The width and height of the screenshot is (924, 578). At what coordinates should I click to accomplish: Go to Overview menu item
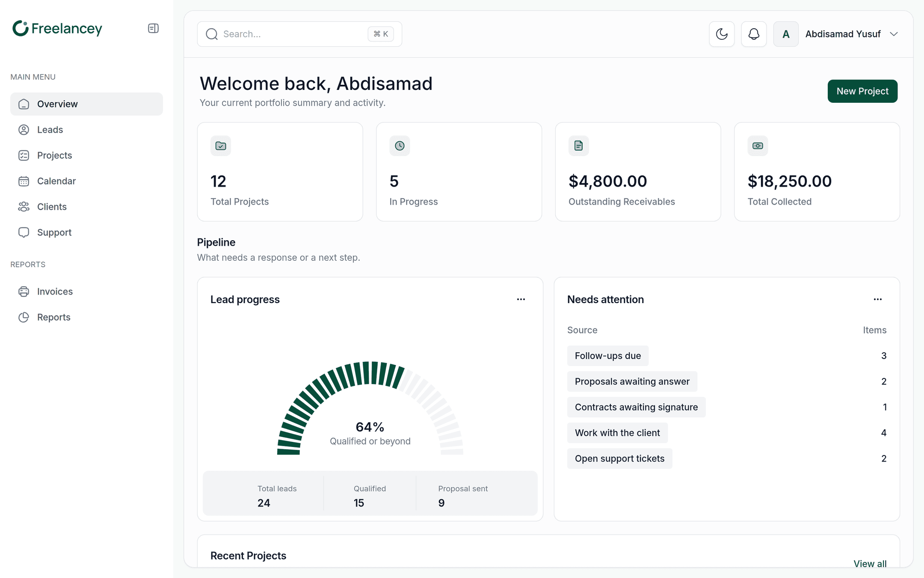86,104
